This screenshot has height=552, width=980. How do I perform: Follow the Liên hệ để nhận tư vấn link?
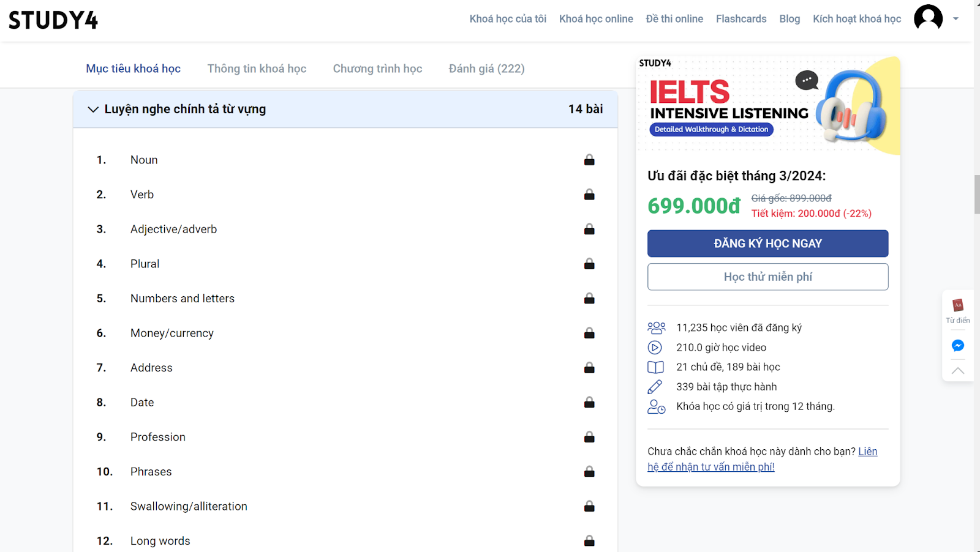pos(763,459)
